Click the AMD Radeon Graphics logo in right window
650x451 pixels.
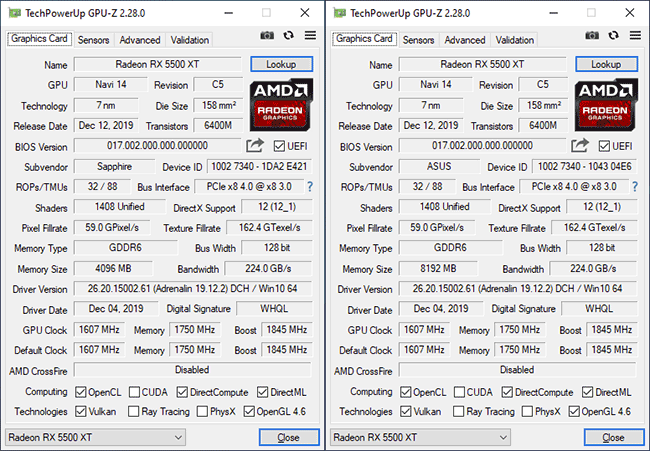click(607, 106)
